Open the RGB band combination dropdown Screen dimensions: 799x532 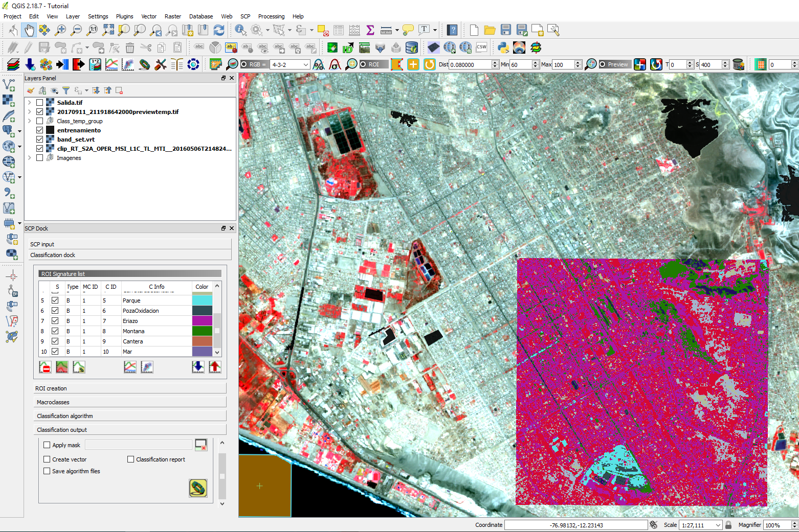[306, 64]
